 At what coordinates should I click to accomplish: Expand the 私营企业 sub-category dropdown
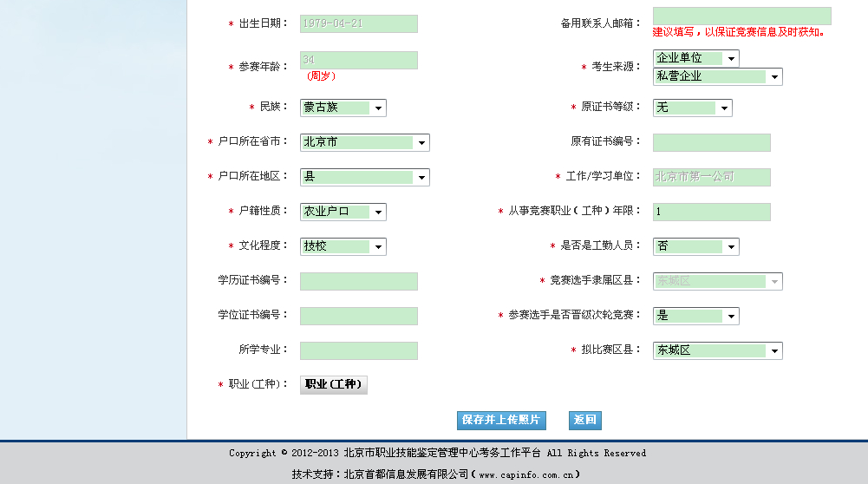[717, 76]
